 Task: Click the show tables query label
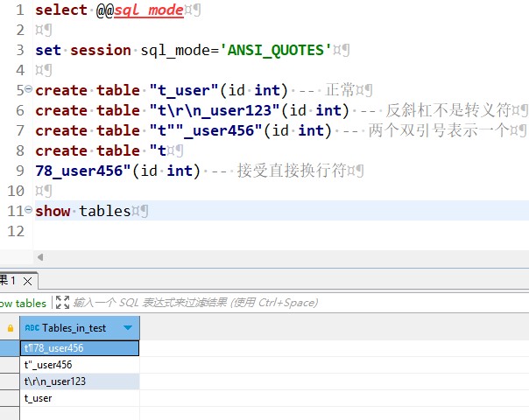[23, 303]
